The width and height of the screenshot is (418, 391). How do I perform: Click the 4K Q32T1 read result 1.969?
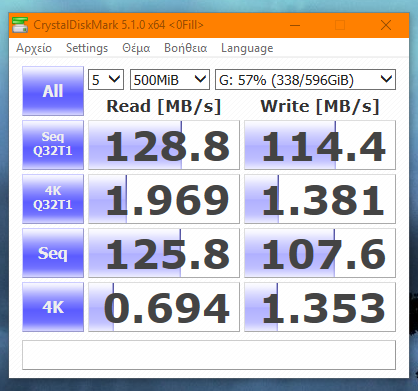point(164,199)
